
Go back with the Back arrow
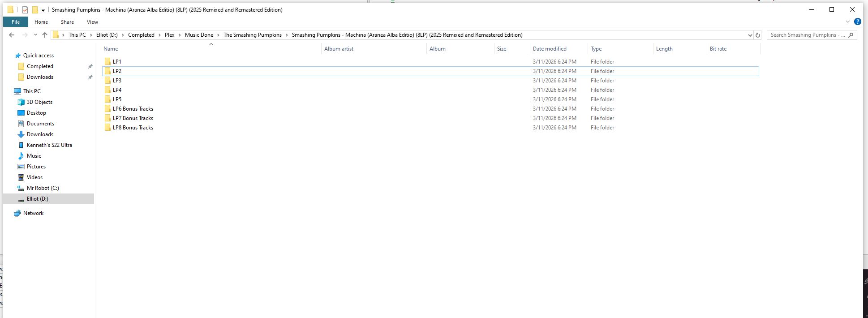pyautogui.click(x=12, y=35)
